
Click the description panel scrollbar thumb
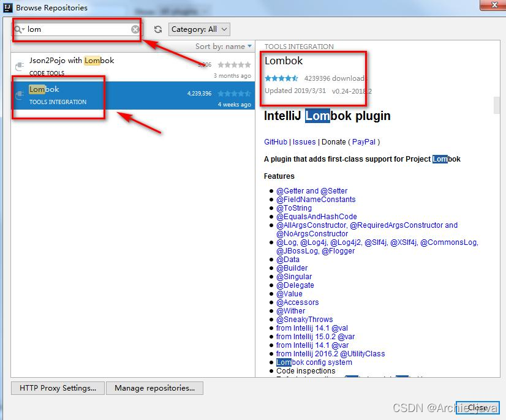[x=497, y=105]
